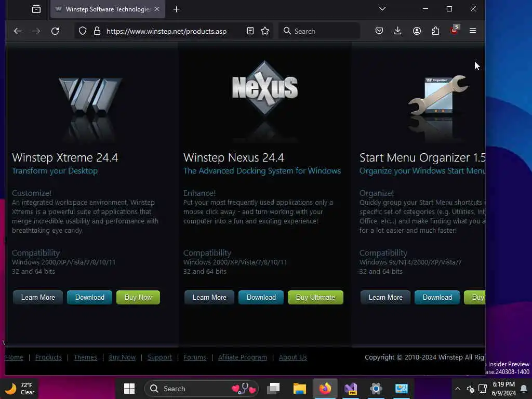Image resolution: width=532 pixels, height=399 pixels.
Task: Expand the list all tabs chevron
Action: pos(382,9)
